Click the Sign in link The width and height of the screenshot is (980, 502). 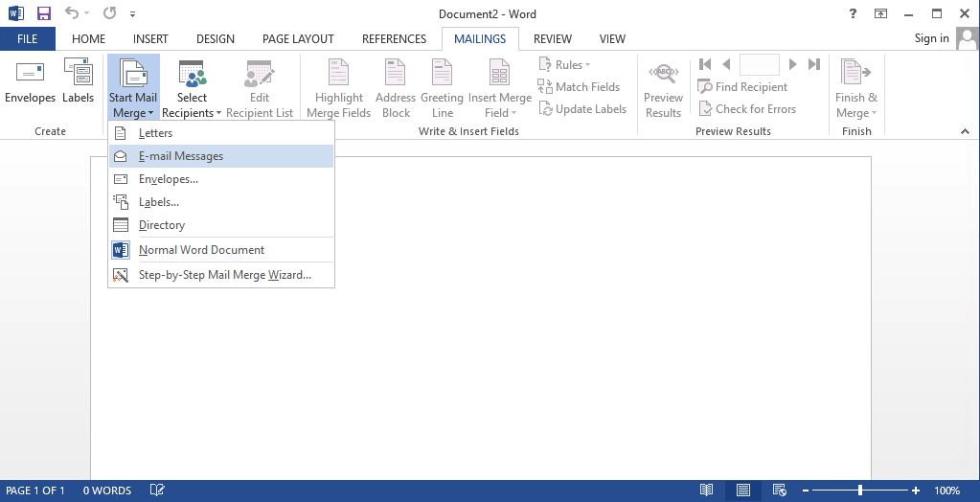(x=931, y=38)
